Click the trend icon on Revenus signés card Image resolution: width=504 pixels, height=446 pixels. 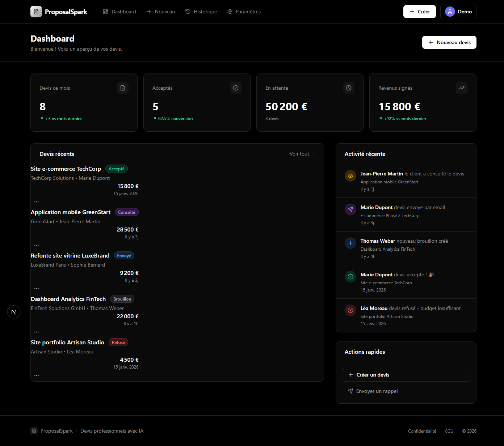point(462,88)
